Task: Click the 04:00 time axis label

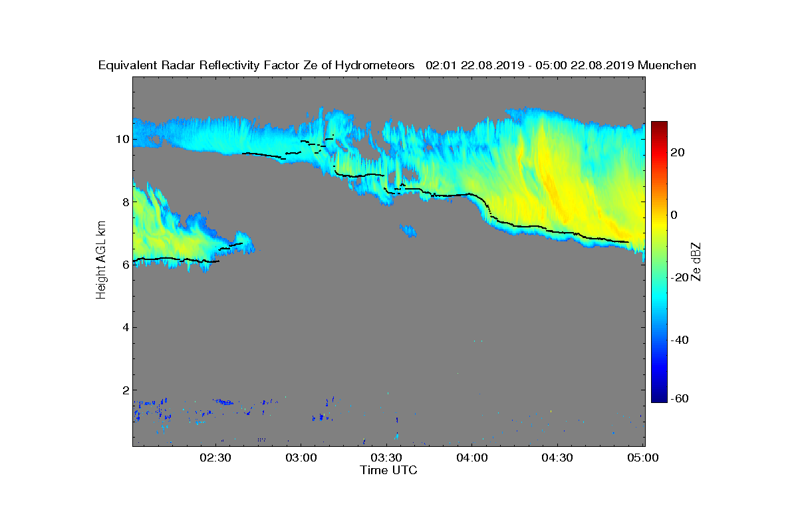Action: [472, 458]
